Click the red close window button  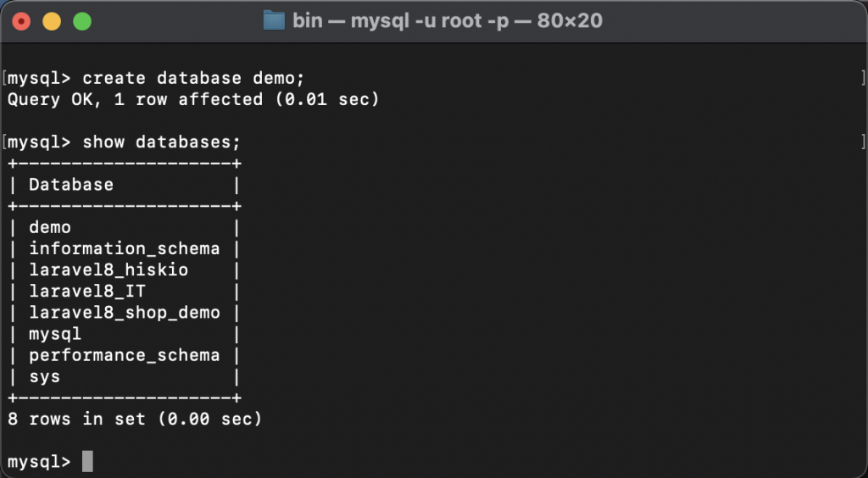[21, 21]
